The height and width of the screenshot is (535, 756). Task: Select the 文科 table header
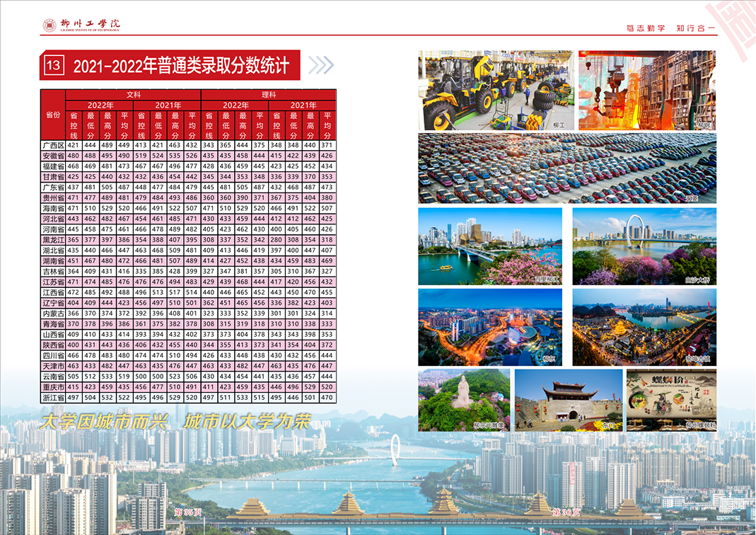click(134, 94)
